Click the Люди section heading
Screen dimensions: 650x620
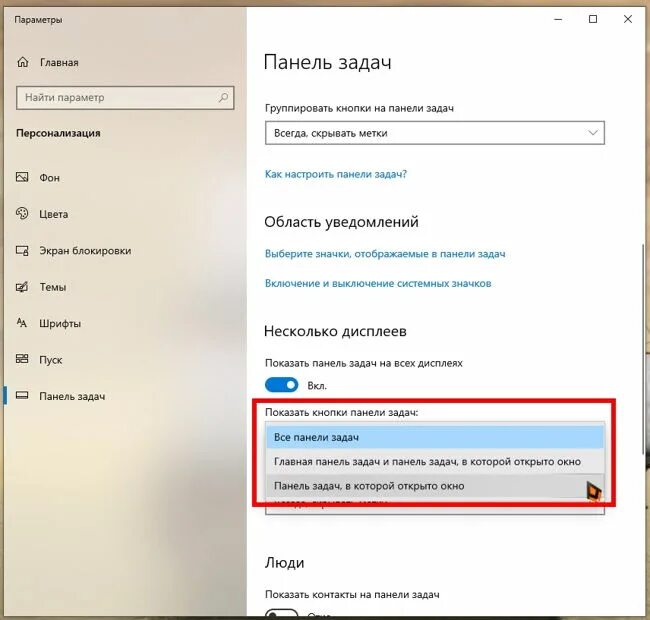[284, 563]
